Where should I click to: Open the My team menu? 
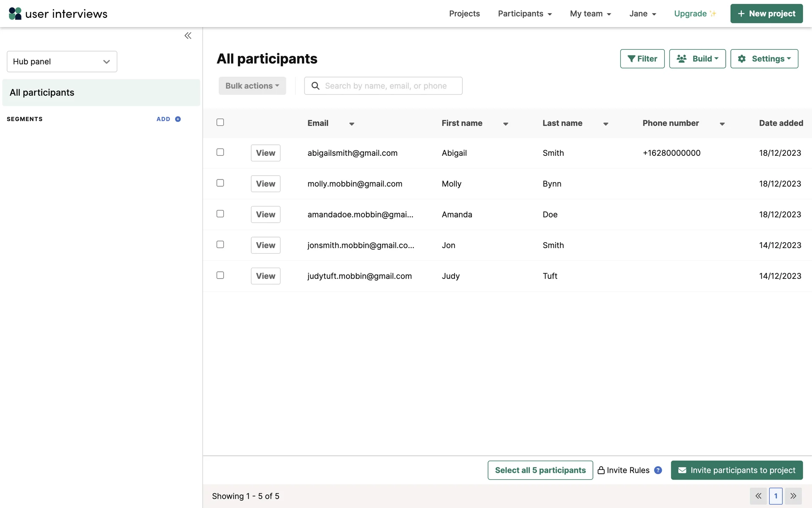pyautogui.click(x=590, y=14)
